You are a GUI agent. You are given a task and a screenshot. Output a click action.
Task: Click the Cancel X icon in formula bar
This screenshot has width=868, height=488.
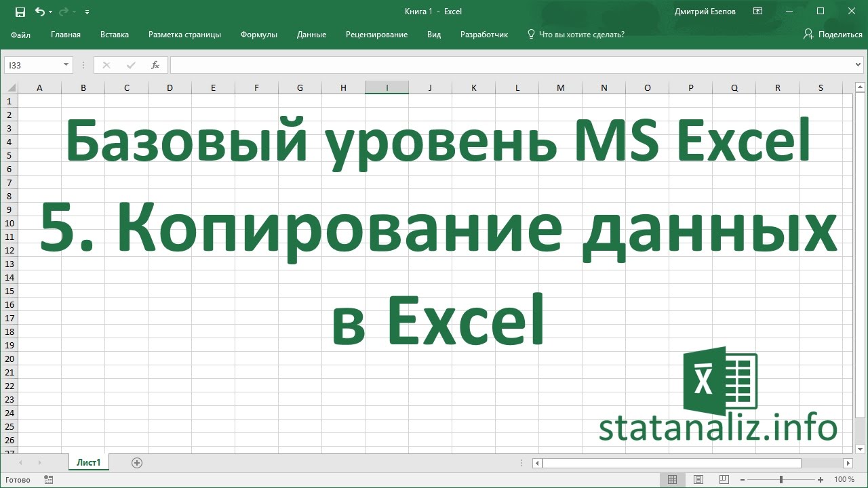pyautogui.click(x=106, y=65)
